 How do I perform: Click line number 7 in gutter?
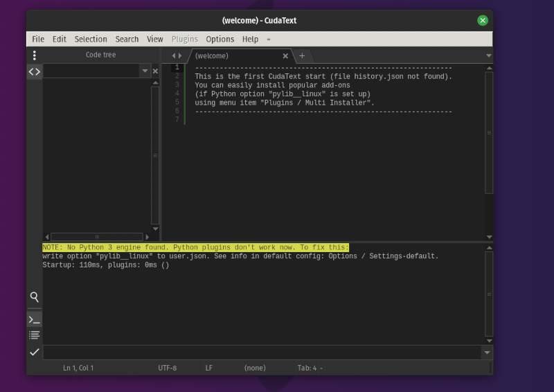coord(177,120)
